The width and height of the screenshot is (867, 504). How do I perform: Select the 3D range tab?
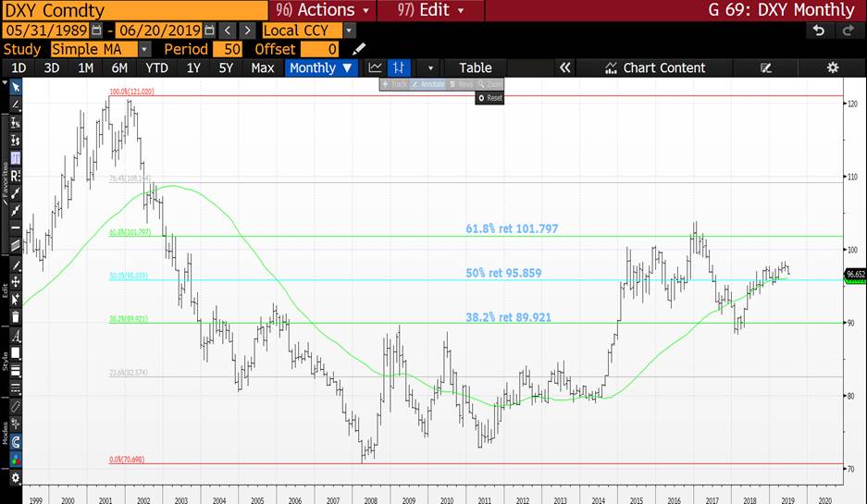[x=52, y=68]
